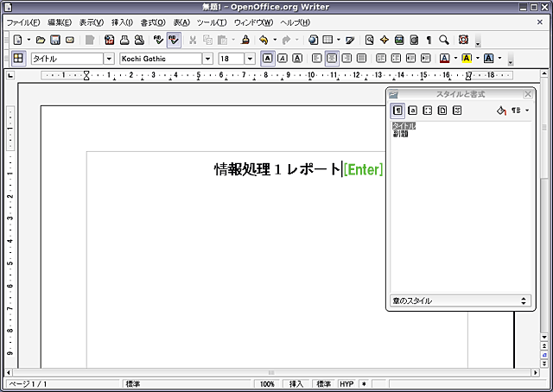This screenshot has width=553, height=392.
Task: Click the spellcheck icon in toolbar
Action: (158, 40)
